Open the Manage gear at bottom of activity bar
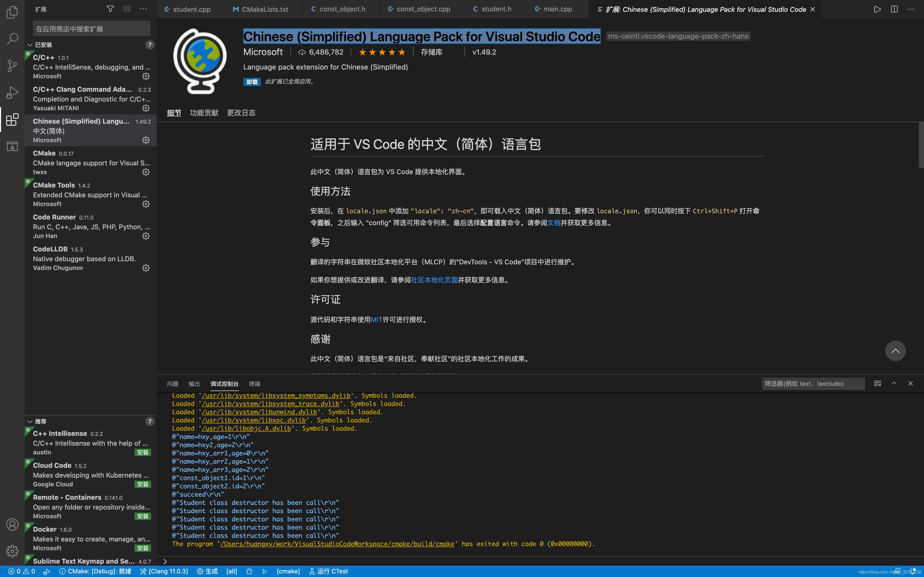Viewport: 924px width, 577px height. [x=12, y=551]
